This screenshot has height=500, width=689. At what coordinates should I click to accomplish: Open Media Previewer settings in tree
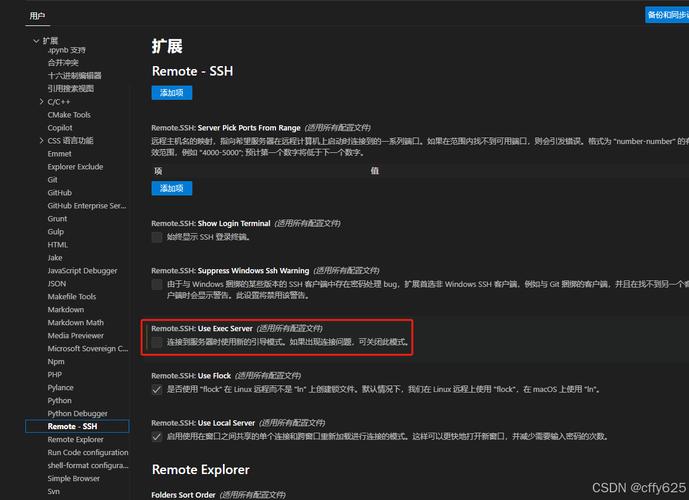tap(76, 335)
